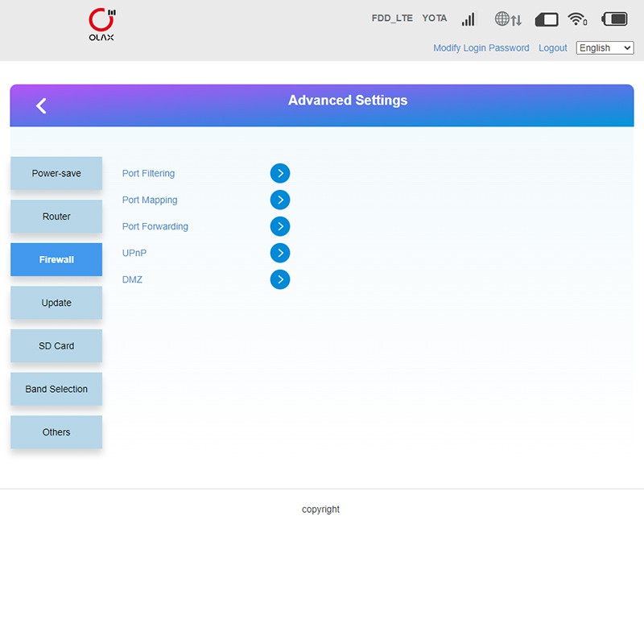This screenshot has width=644, height=644.
Task: Click the SIM card status icon
Action: click(547, 19)
